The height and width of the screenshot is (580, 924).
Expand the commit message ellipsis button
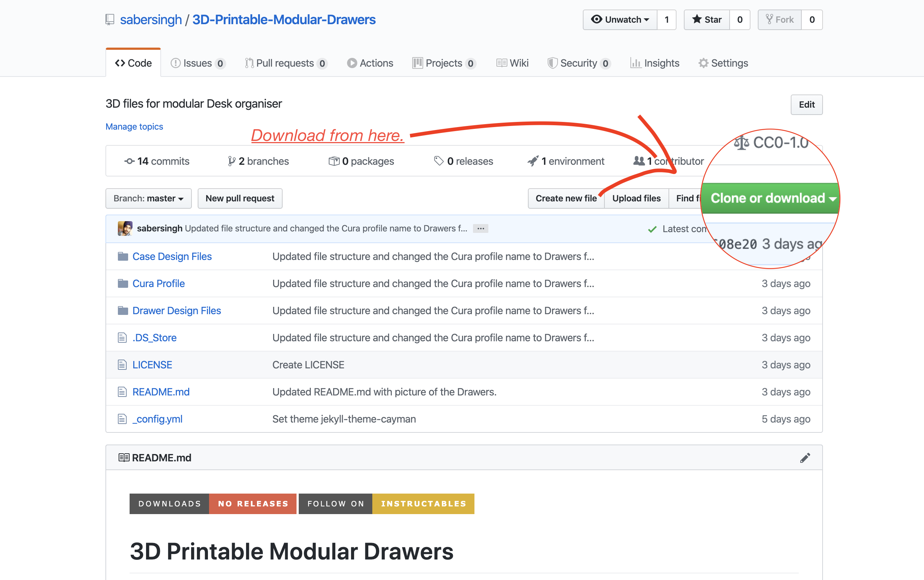coord(480,228)
